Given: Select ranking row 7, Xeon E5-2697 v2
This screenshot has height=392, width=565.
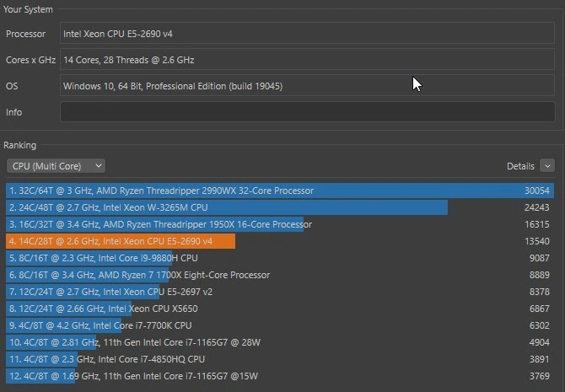Looking at the screenshot, I should pos(280,292).
